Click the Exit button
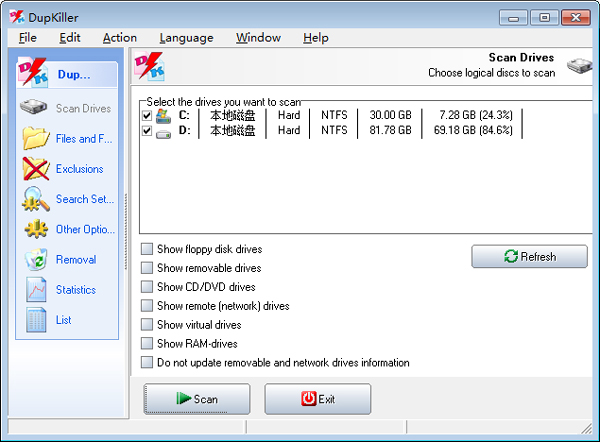This screenshot has height=442, width=600. tap(318, 399)
